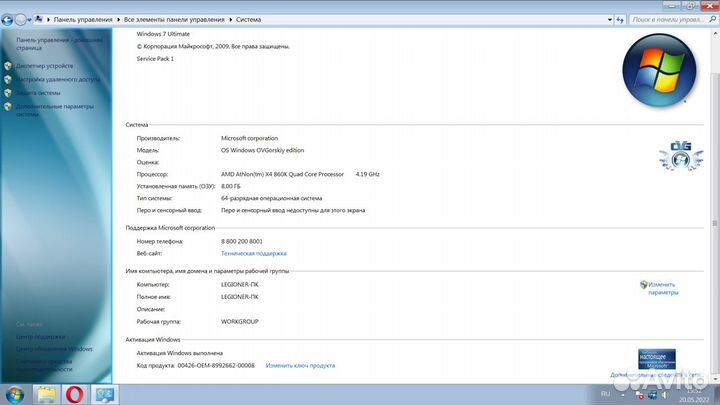
Task: Select the 8,00 ГБ memory value
Action: (231, 186)
